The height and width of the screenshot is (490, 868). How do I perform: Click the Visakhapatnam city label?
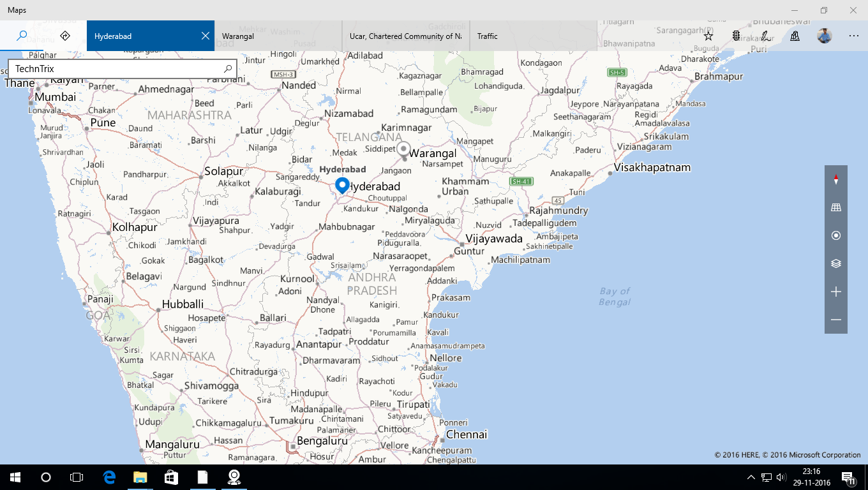click(652, 168)
